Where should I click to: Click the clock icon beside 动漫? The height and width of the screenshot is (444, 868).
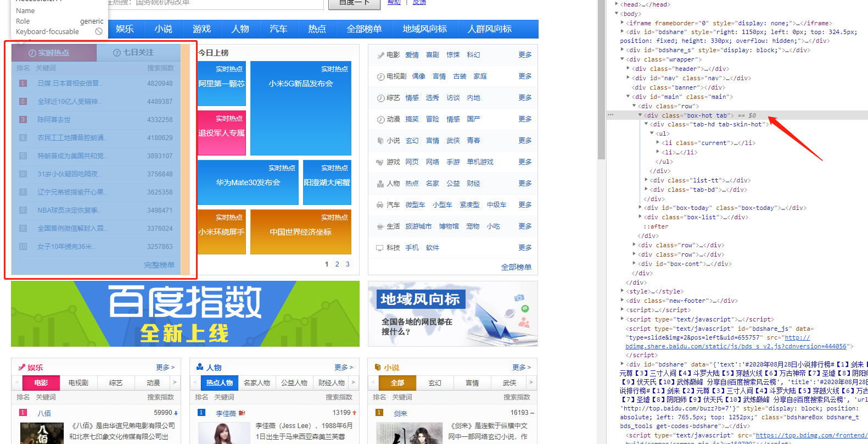click(x=380, y=119)
